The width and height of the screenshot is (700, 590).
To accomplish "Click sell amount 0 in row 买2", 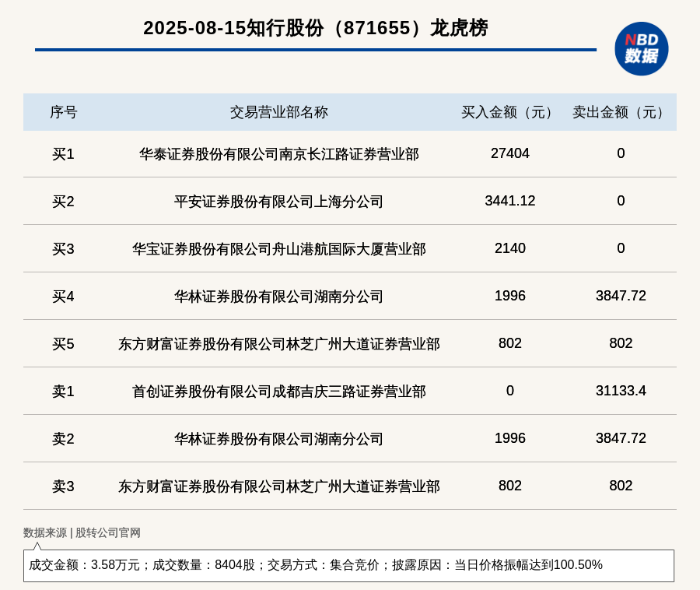I will (621, 201).
